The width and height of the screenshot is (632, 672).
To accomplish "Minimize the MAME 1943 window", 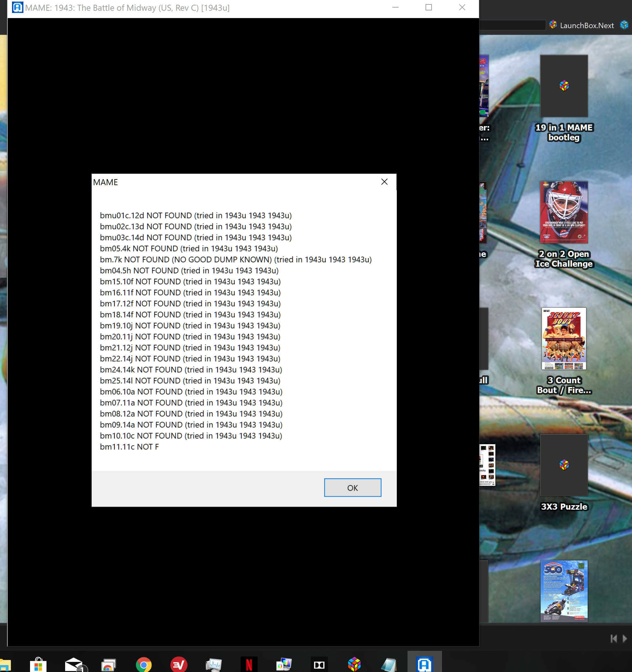I will click(395, 8).
